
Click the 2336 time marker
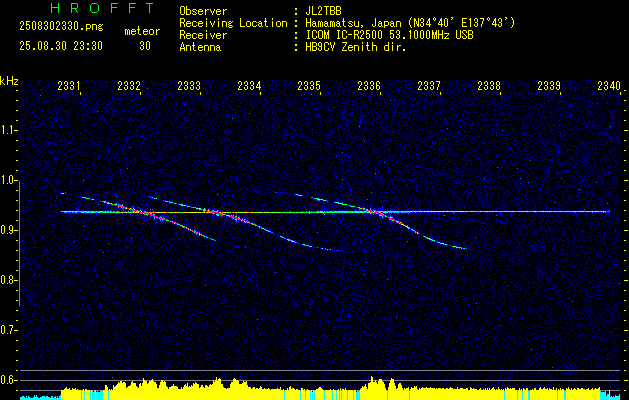tap(369, 85)
